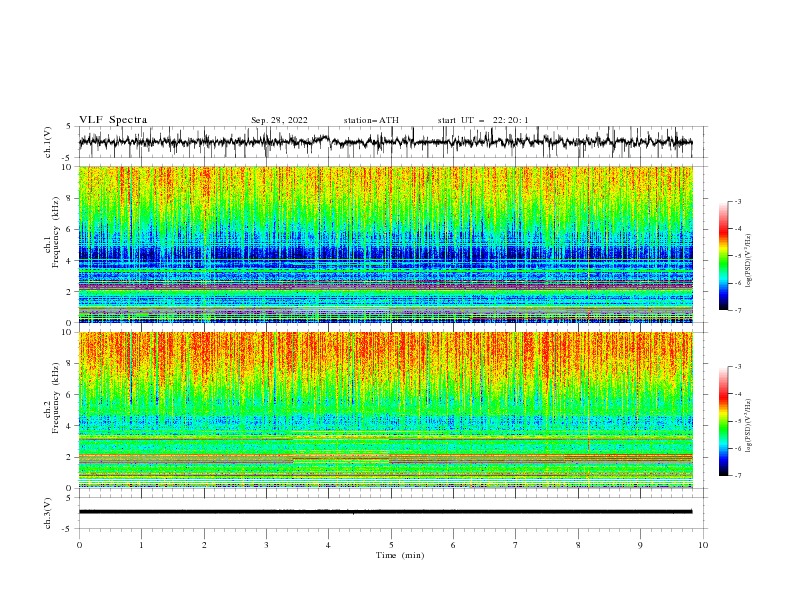Click the "-7" tick on ch.2 colorbar
The height and width of the screenshot is (612, 792).
click(x=738, y=476)
